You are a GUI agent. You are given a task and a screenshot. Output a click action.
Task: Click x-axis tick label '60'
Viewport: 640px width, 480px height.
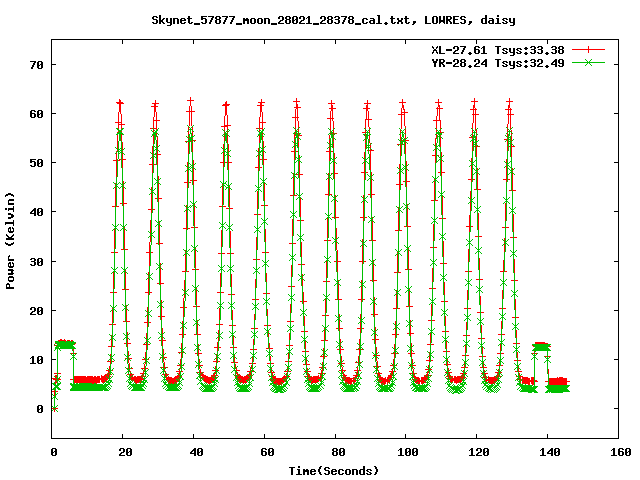coord(267,452)
